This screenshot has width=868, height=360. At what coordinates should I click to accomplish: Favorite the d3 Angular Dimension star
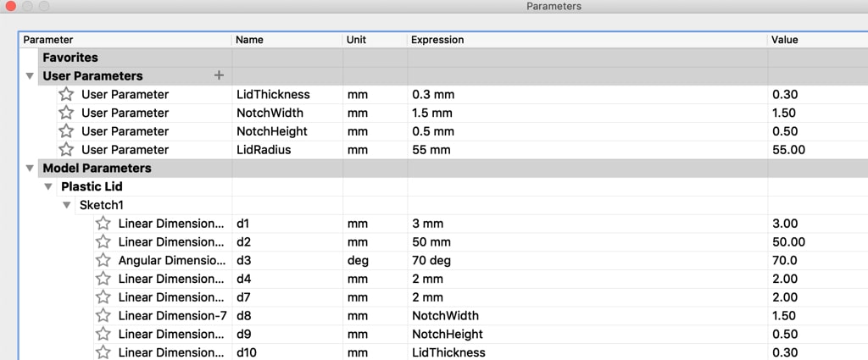tap(103, 260)
